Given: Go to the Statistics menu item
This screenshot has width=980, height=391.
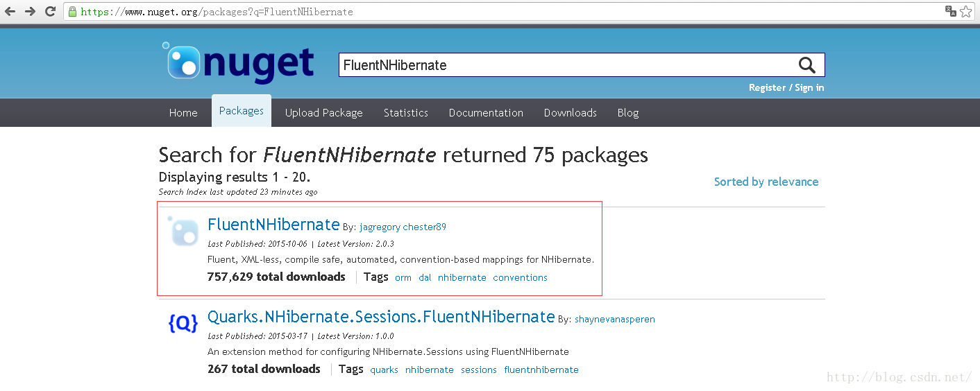Looking at the screenshot, I should (405, 113).
